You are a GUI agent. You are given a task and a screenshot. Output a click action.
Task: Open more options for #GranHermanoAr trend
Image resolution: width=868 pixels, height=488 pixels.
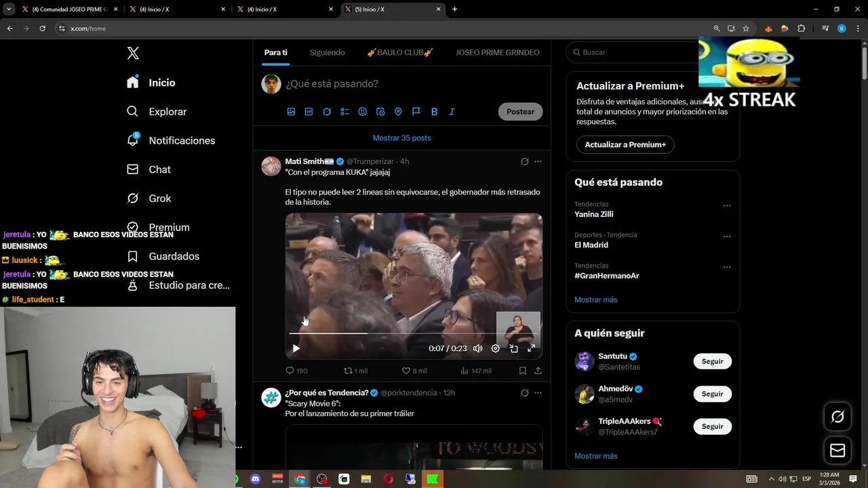coord(727,267)
